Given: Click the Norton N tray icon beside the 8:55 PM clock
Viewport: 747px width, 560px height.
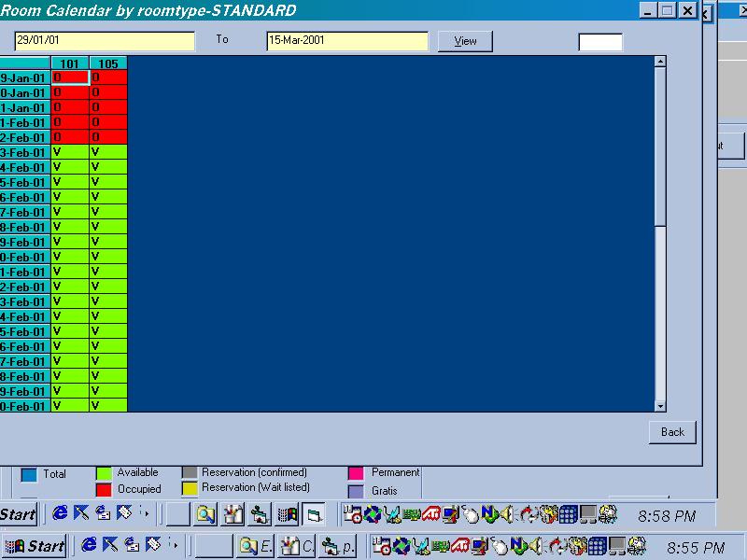Looking at the screenshot, I should click(x=518, y=545).
